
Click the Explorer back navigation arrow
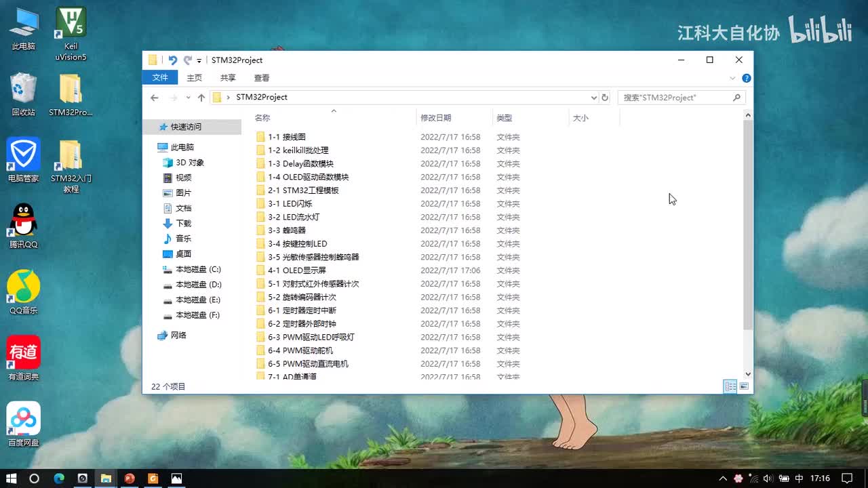155,98
